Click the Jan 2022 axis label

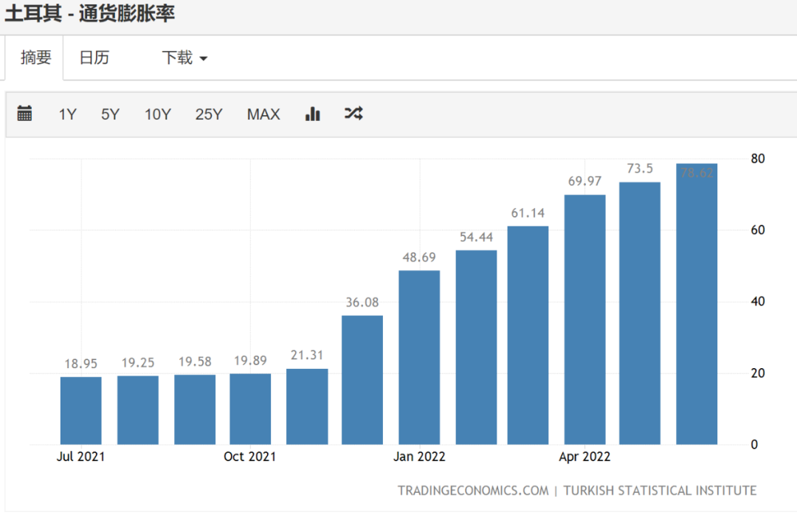(419, 456)
